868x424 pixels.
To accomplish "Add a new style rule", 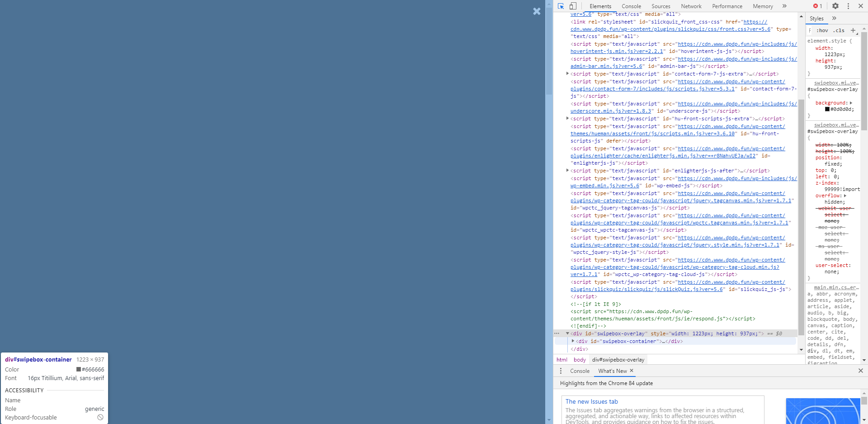I will click(x=853, y=30).
